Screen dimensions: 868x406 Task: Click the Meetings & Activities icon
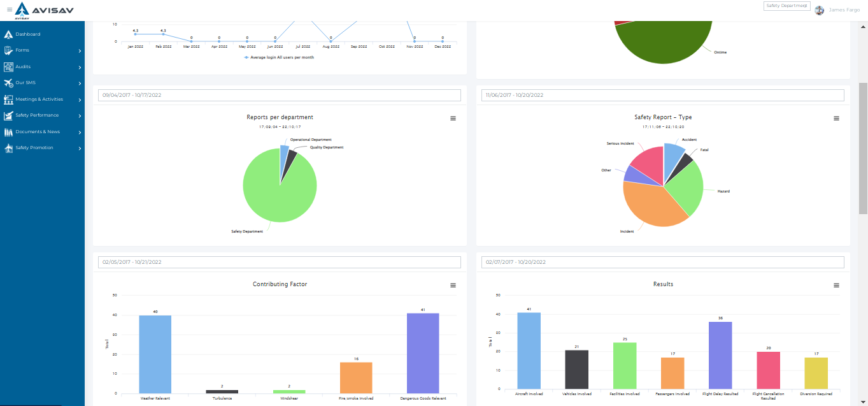(x=8, y=99)
